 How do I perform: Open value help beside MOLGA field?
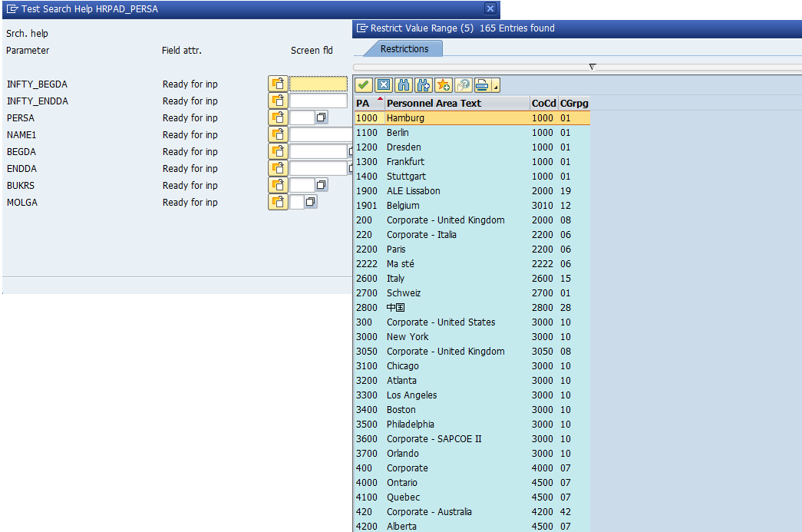311,202
